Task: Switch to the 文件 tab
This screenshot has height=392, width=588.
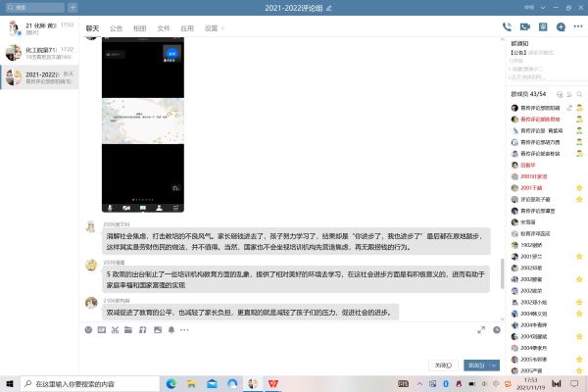Action: pyautogui.click(x=163, y=28)
